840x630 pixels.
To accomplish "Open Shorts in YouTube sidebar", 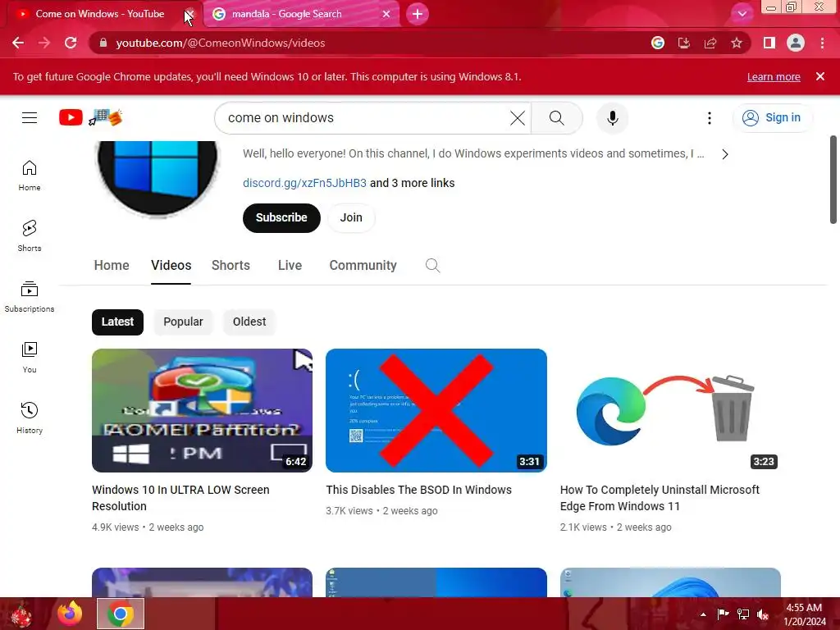I will click(x=30, y=236).
